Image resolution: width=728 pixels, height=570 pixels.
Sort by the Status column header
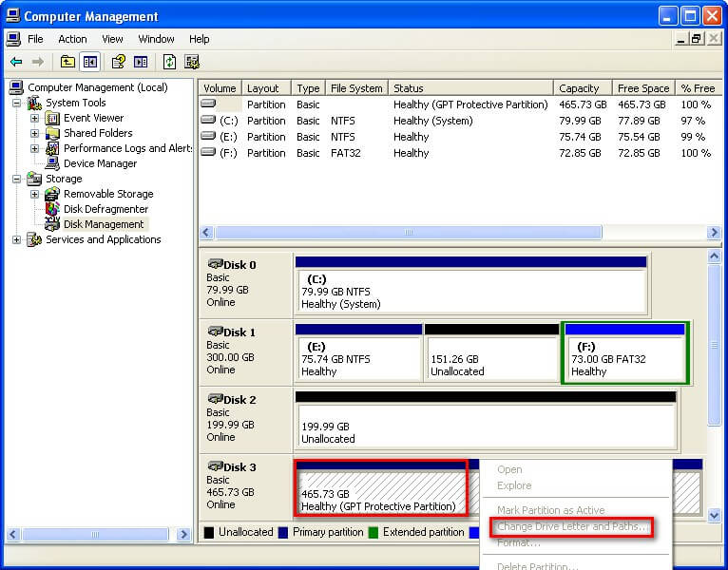click(x=470, y=88)
